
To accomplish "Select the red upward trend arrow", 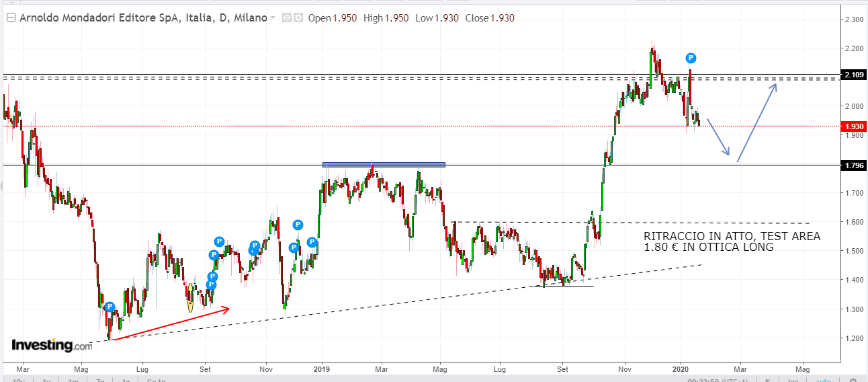I will pos(172,324).
